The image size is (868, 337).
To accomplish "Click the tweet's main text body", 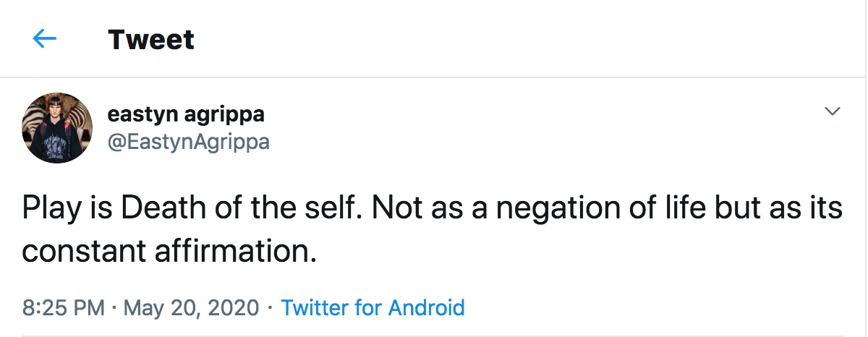I will click(433, 229).
